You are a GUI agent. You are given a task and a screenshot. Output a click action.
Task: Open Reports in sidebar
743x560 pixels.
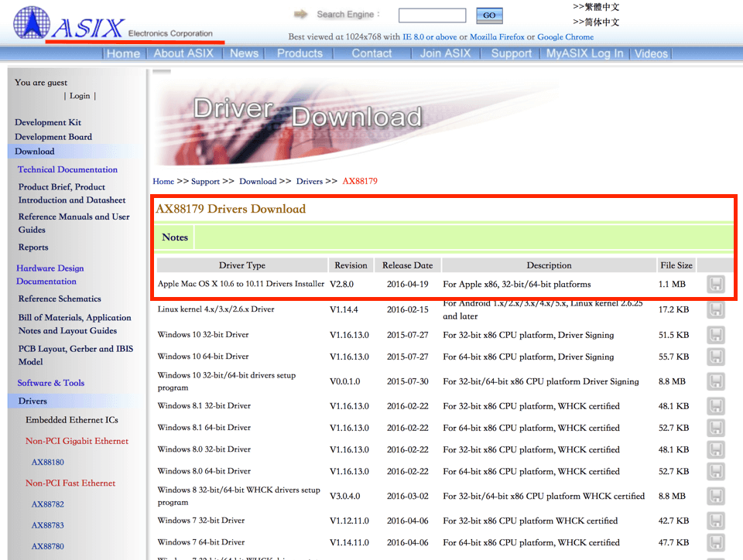click(33, 247)
